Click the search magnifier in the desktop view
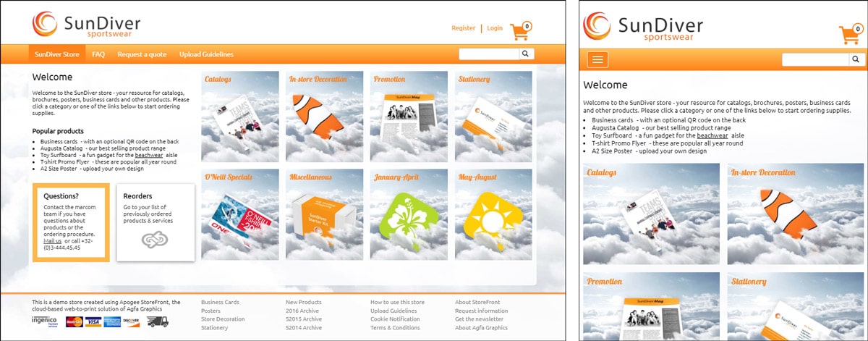 pos(526,54)
